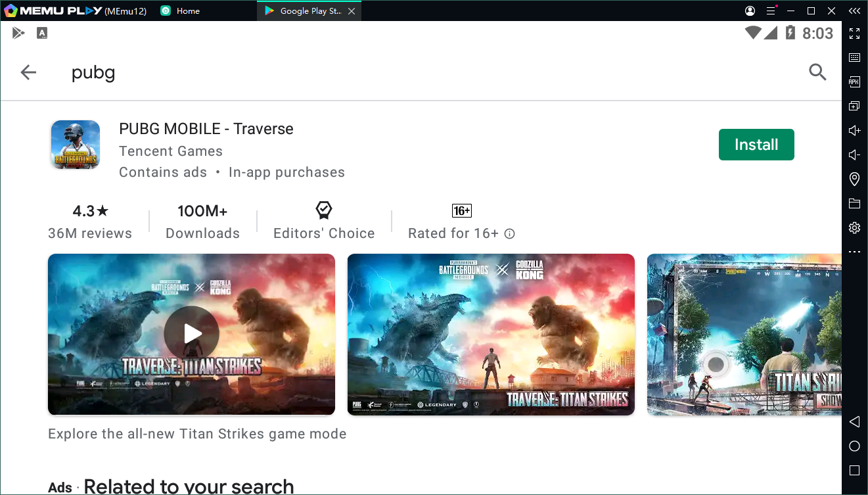
Task: Open the Rated for 16+ info icon
Action: [510, 233]
